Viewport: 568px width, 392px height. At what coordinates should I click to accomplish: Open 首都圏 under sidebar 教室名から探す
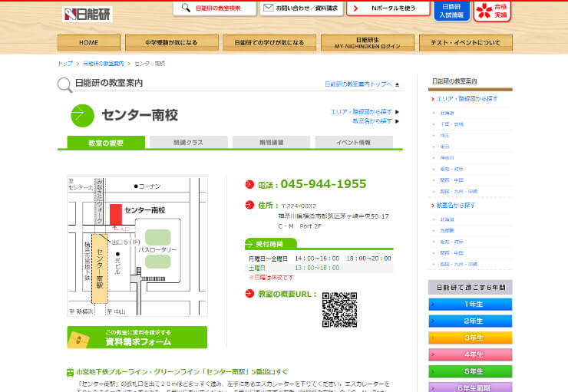[x=447, y=231]
